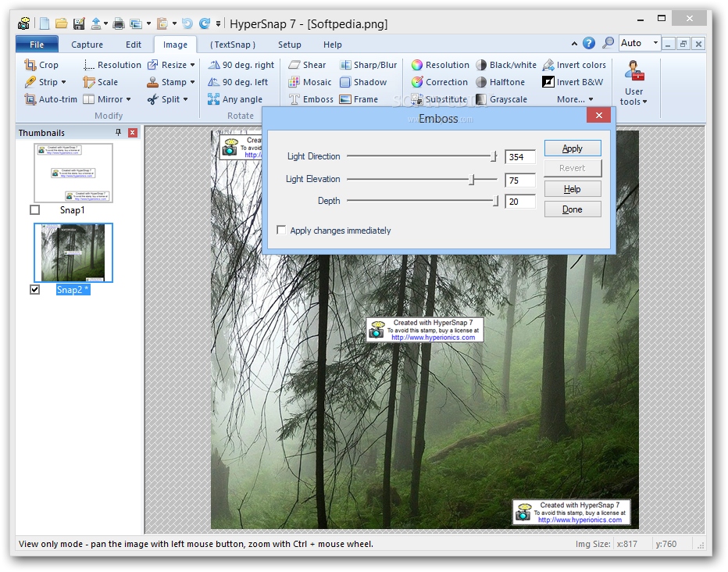
Task: Expand the Stamp dropdown
Action: point(192,82)
